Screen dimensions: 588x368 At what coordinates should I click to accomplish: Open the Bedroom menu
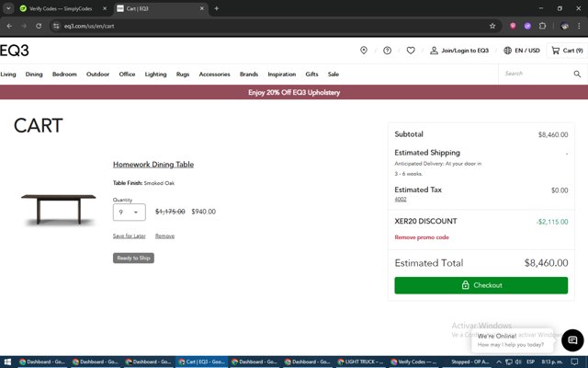tap(64, 75)
